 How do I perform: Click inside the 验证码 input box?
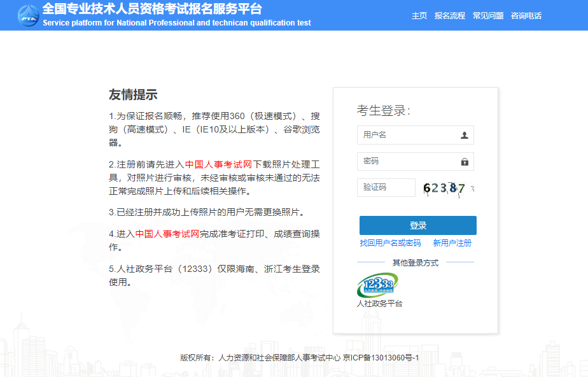386,188
